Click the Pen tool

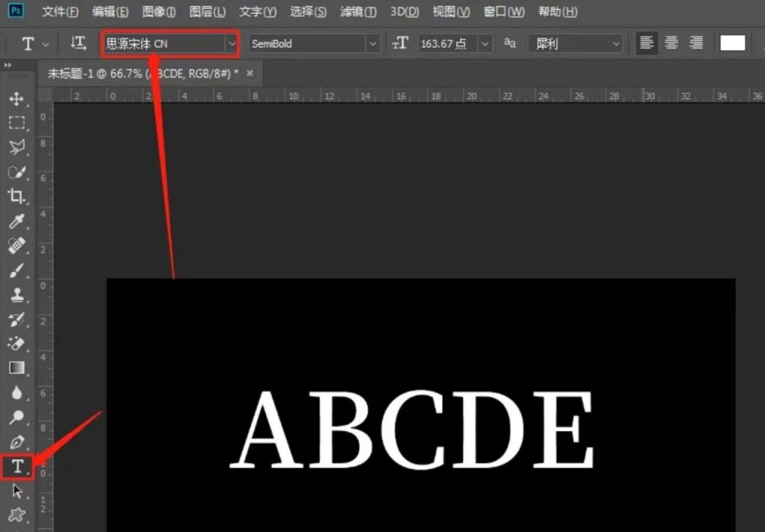(x=16, y=441)
